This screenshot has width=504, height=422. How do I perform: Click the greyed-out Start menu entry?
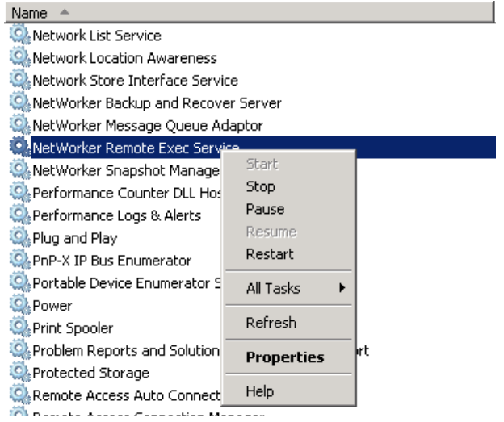pyautogui.click(x=288, y=164)
